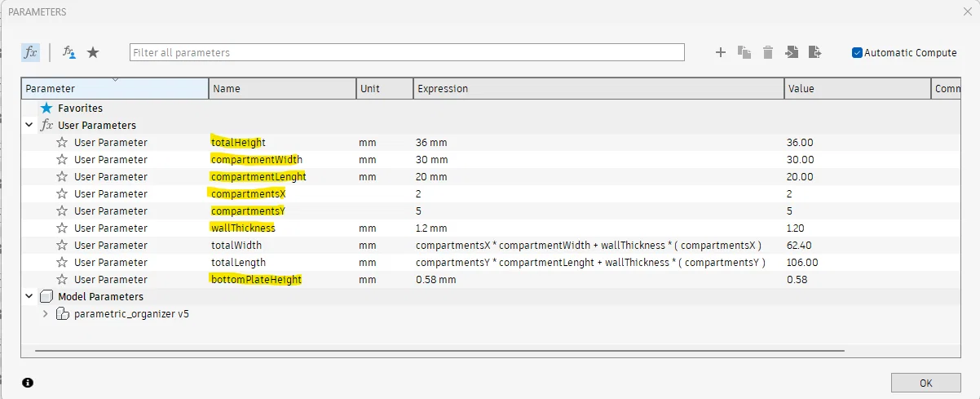The image size is (980, 399).
Task: Show only user parameters filter icon
Action: click(x=69, y=52)
